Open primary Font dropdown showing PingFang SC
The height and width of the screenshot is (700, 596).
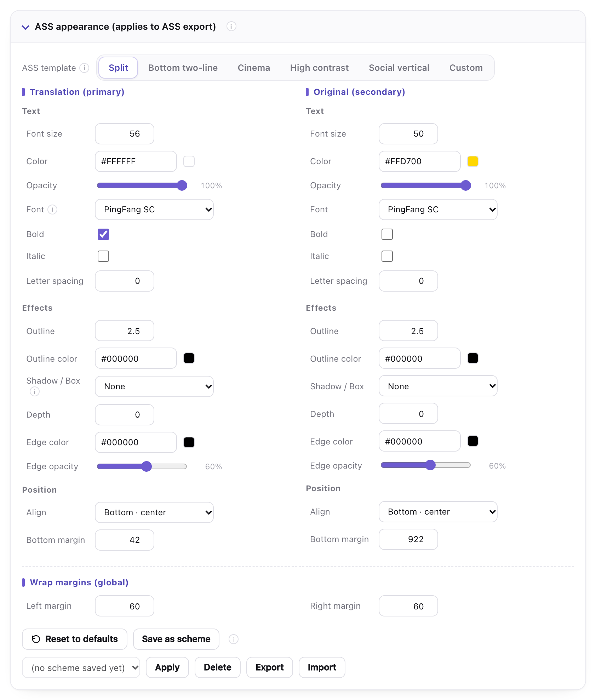coord(154,210)
